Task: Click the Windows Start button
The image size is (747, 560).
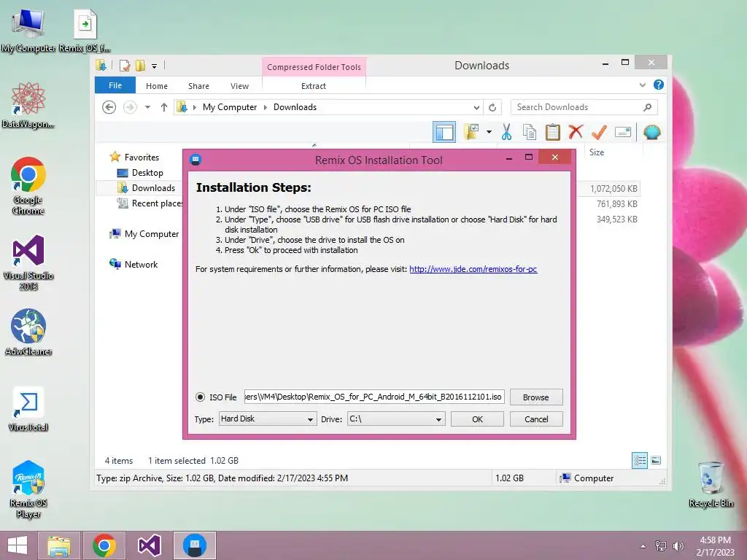Action: (18, 545)
